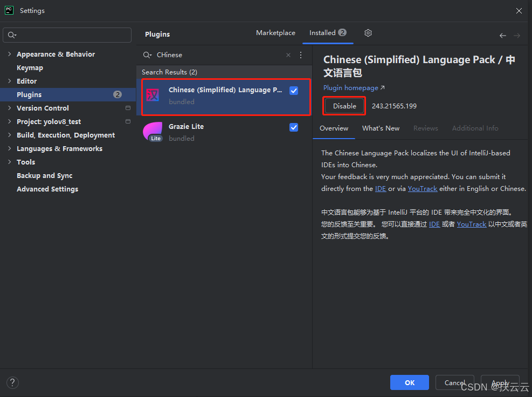This screenshot has height=397, width=532.
Task: Navigate back with the left arrow
Action: (x=503, y=36)
